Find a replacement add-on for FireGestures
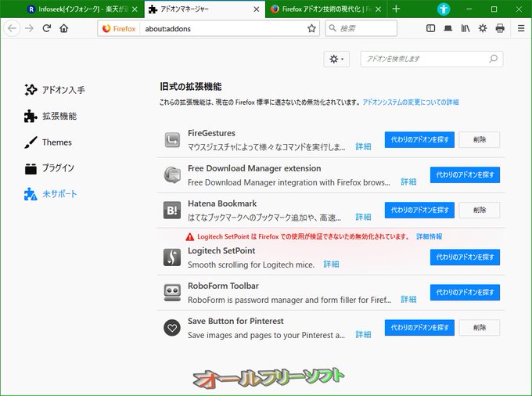The width and height of the screenshot is (532, 396). [419, 139]
